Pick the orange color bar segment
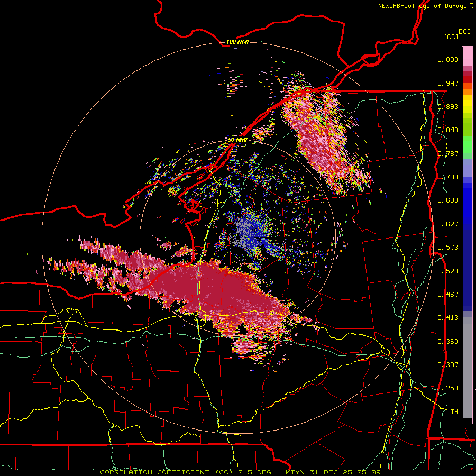This screenshot has width=476, height=476. [467, 91]
